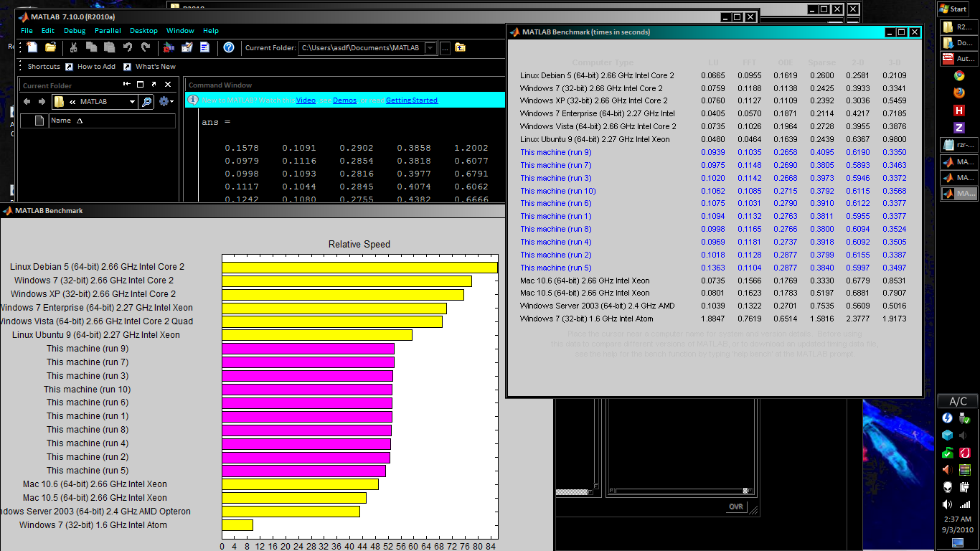Open the Window menu
The height and width of the screenshot is (551, 980).
tap(180, 31)
